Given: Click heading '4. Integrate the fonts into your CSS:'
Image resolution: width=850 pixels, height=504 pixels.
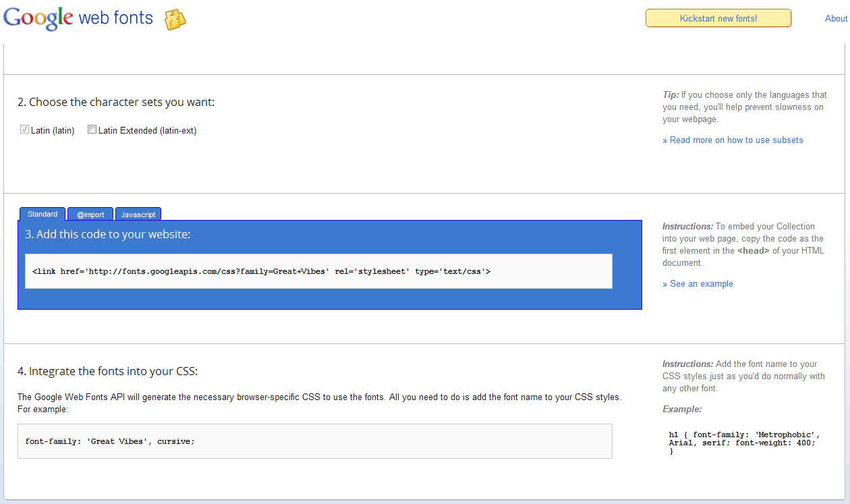Looking at the screenshot, I should [107, 371].
